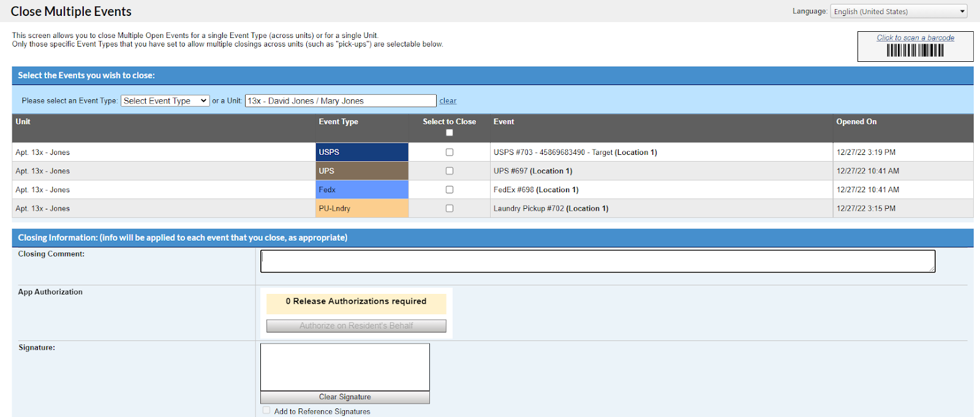Viewport: 980px width, 417px height.
Task: Click 'USPS #703 - 45869683490 - Target (Location 1)'
Action: 575,152
